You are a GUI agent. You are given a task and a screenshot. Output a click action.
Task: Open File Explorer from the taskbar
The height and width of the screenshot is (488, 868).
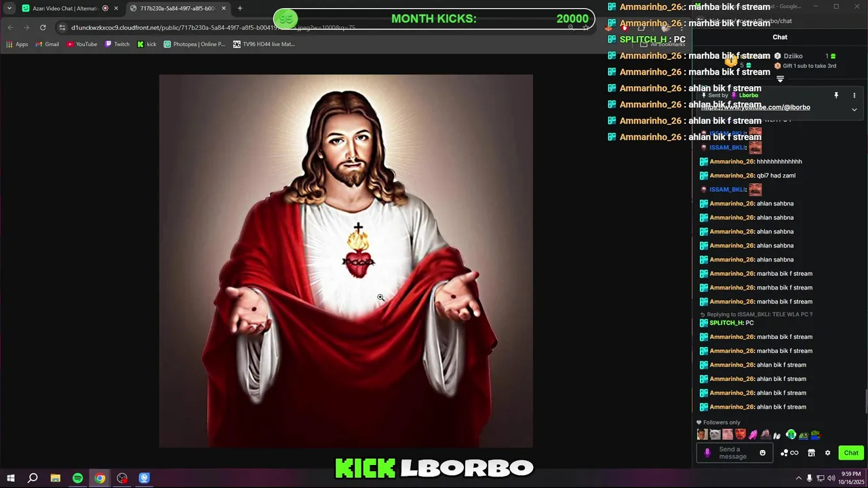tap(56, 479)
